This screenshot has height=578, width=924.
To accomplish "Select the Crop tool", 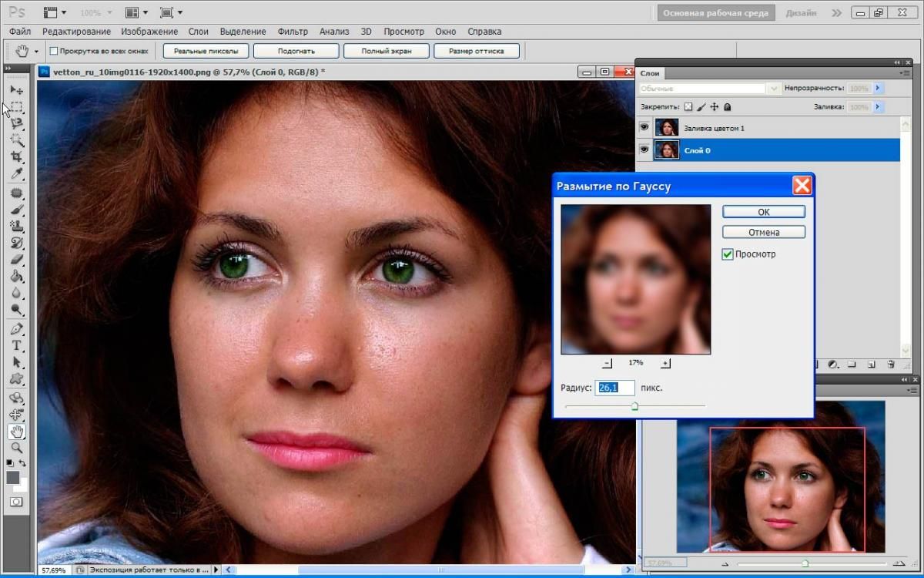I will click(x=16, y=156).
